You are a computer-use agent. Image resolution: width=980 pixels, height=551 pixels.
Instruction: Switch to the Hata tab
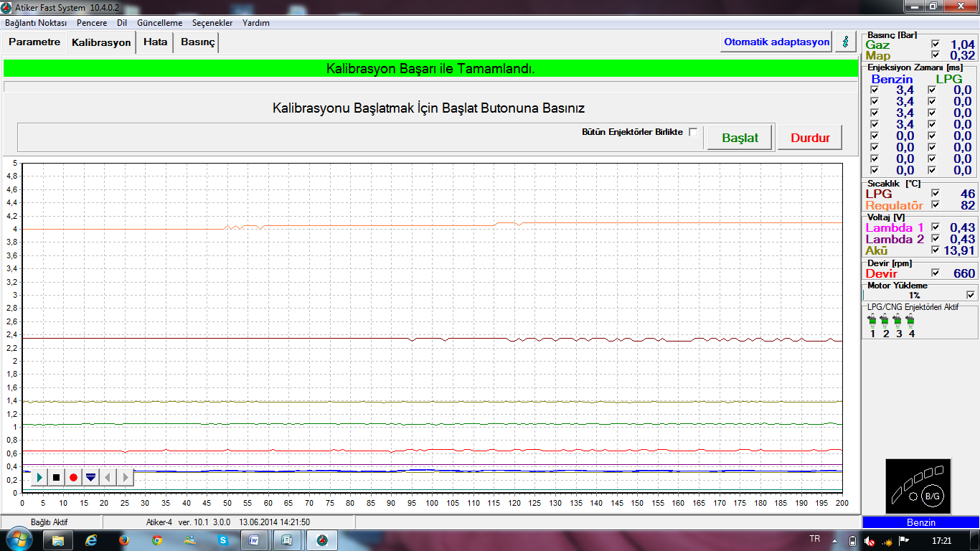(155, 42)
